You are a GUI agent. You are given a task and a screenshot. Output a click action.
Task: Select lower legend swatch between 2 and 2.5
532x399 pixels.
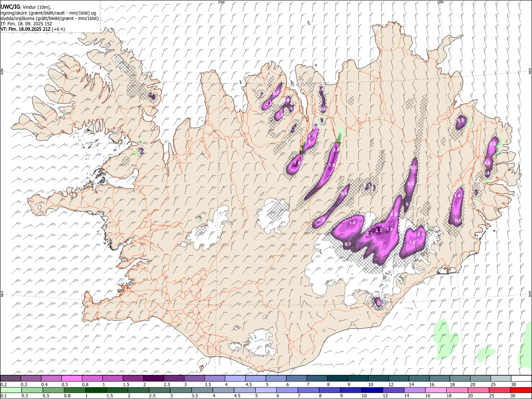coord(138,390)
